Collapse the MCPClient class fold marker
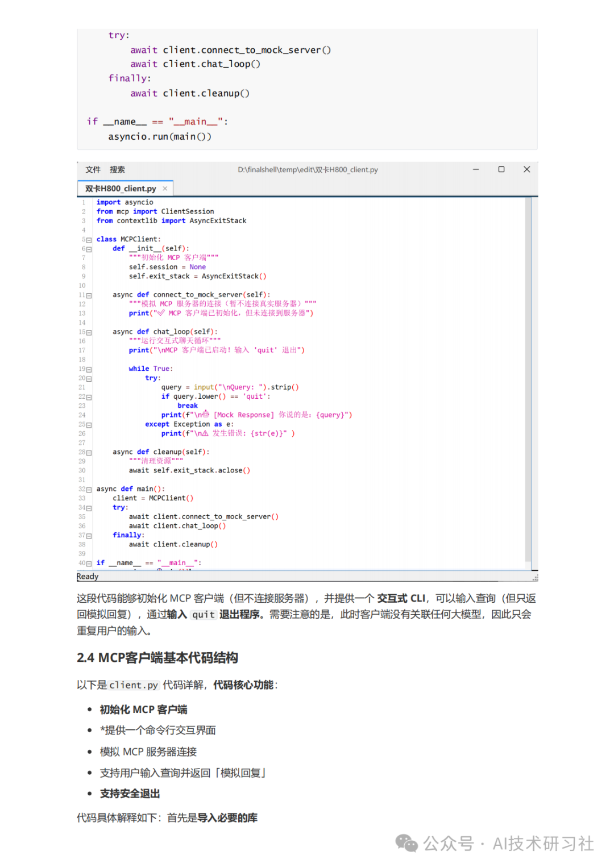 click(x=89, y=239)
